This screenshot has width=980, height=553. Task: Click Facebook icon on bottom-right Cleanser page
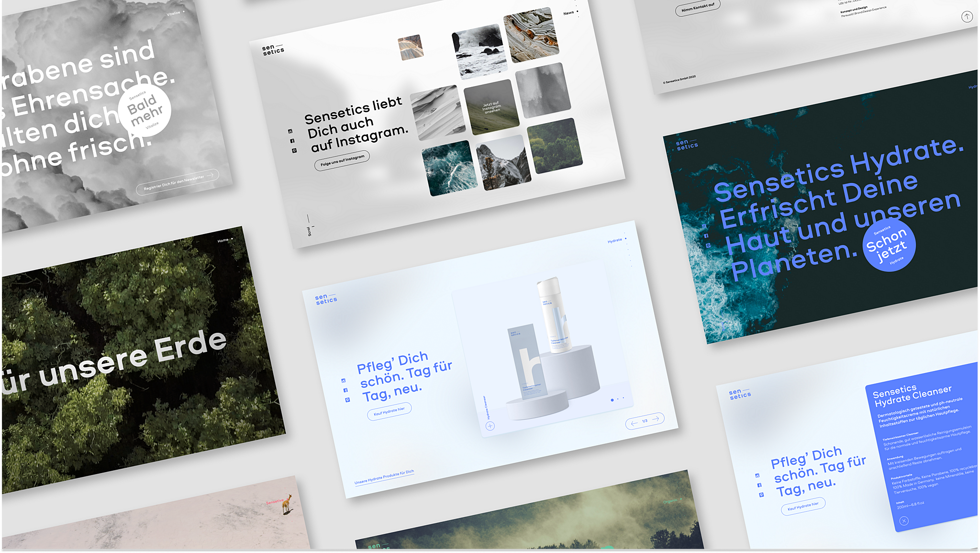pos(759,485)
